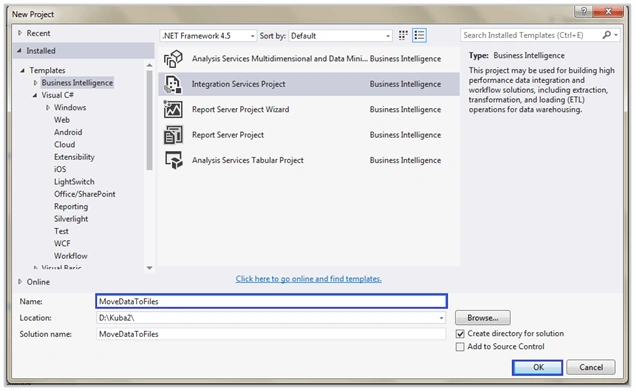The height and width of the screenshot is (391, 635).
Task: Select the Test template category
Action: (61, 231)
